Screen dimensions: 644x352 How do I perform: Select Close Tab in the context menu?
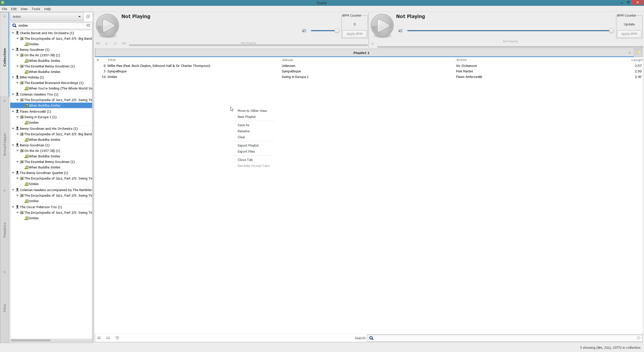tap(254, 160)
